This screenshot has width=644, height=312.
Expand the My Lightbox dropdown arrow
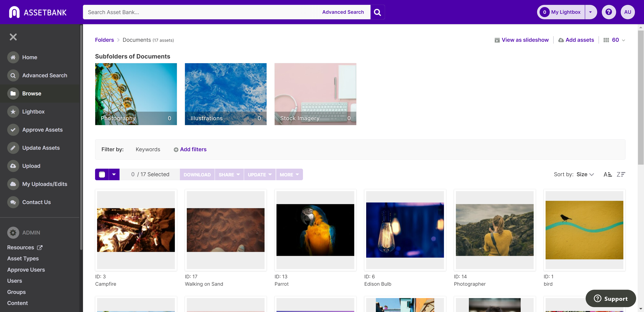(x=591, y=12)
